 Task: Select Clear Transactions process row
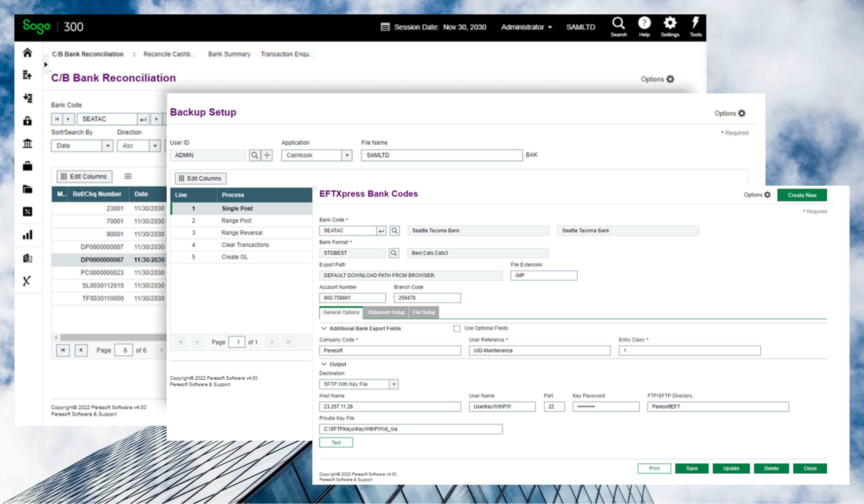tap(241, 245)
